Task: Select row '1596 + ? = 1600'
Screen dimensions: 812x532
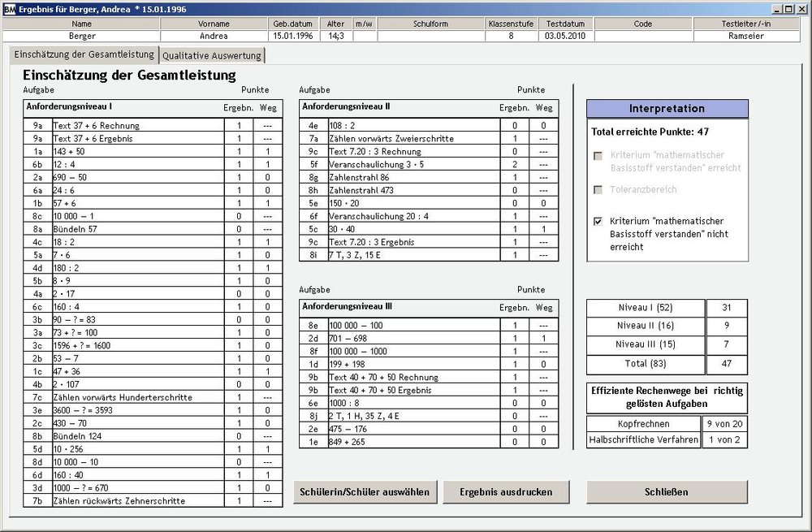Action: coord(153,345)
